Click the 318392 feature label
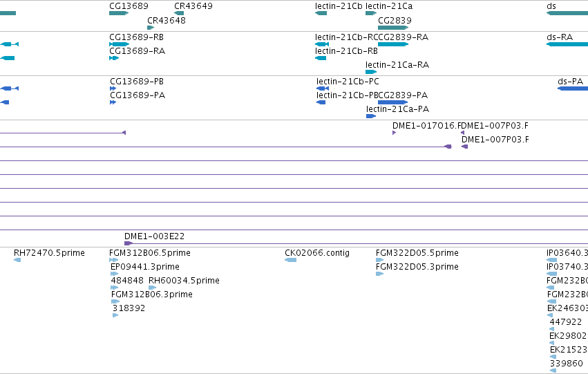 pyautogui.click(x=129, y=308)
